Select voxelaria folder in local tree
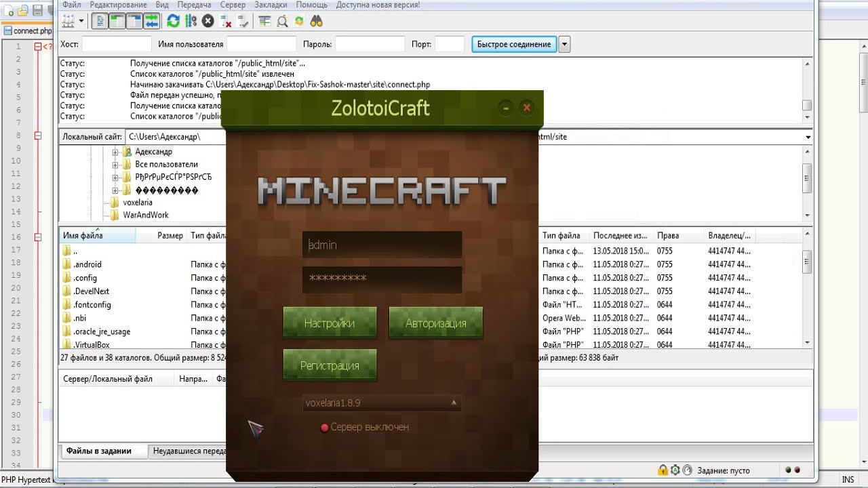The height and width of the screenshot is (488, 868). tap(137, 202)
